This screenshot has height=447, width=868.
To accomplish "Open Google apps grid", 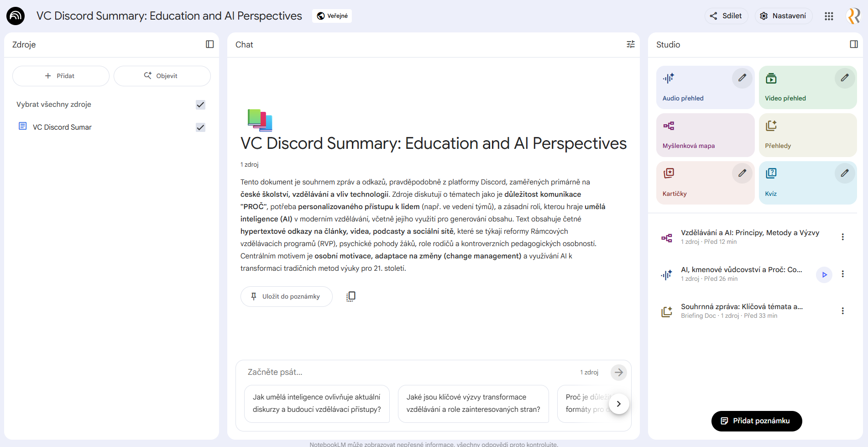I will pyautogui.click(x=829, y=16).
